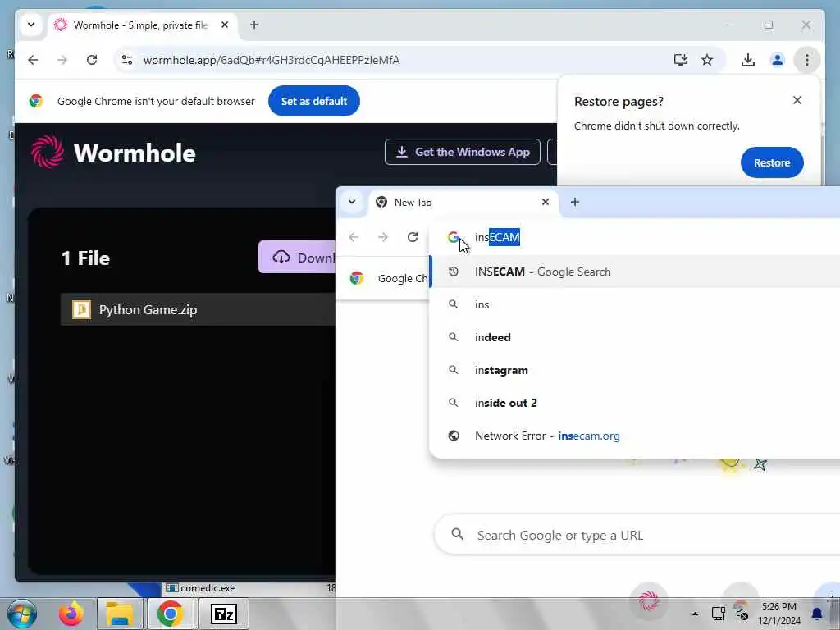Dismiss the Restore pages popup
The height and width of the screenshot is (630, 840).
[797, 100]
